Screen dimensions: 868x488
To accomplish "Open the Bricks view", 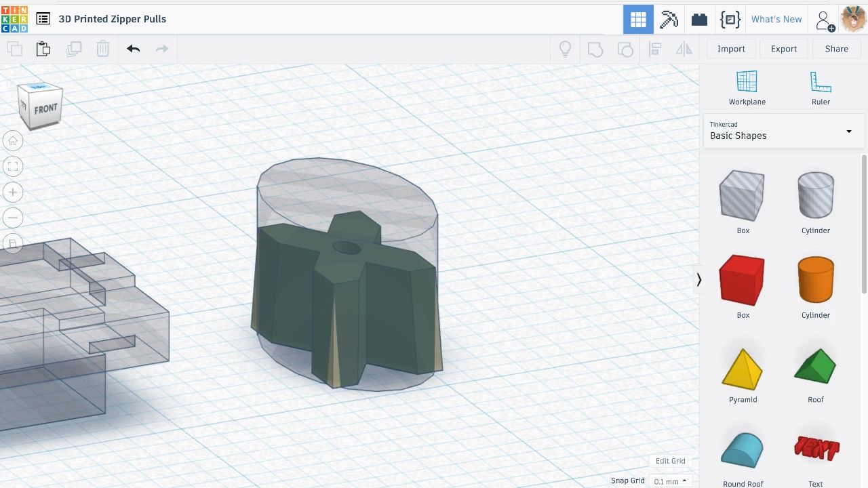I will (699, 19).
